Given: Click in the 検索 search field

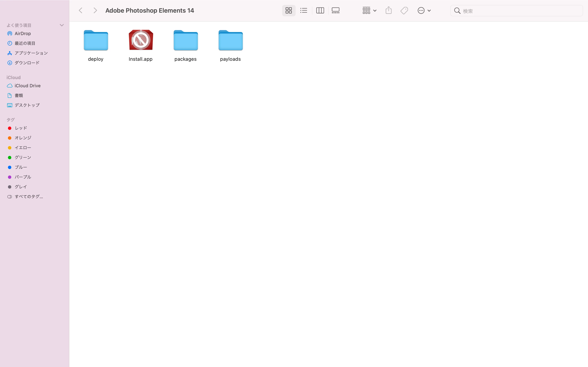Looking at the screenshot, I should (520, 11).
